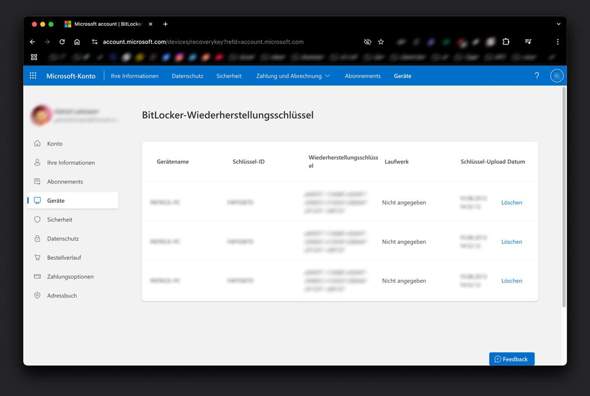This screenshot has height=396, width=590.
Task: Open the account profile avatar in header
Action: 557,76
